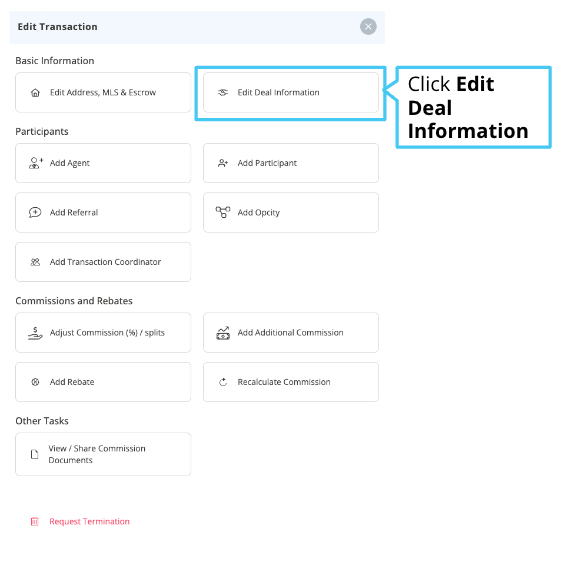Click the Request Termination link
Viewport: 571px width, 562px height.
(89, 522)
